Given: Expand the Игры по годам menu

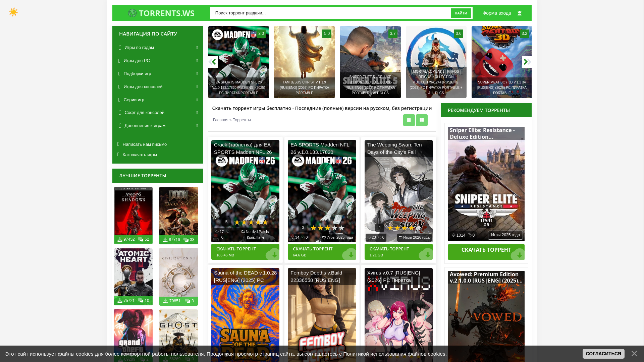Looking at the screenshot, I should pyautogui.click(x=158, y=48).
